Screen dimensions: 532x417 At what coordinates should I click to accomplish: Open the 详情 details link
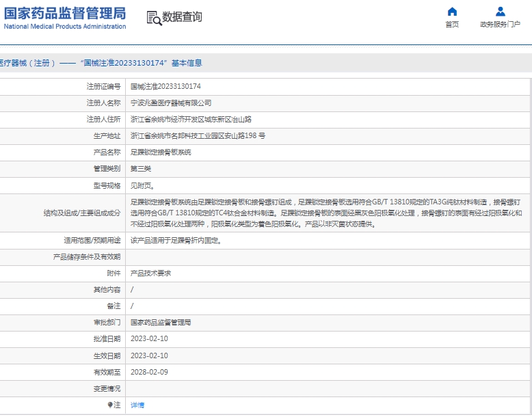pyautogui.click(x=137, y=405)
